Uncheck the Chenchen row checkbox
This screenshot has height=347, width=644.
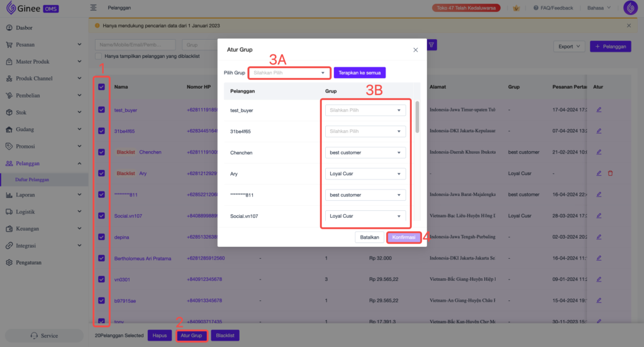101,152
